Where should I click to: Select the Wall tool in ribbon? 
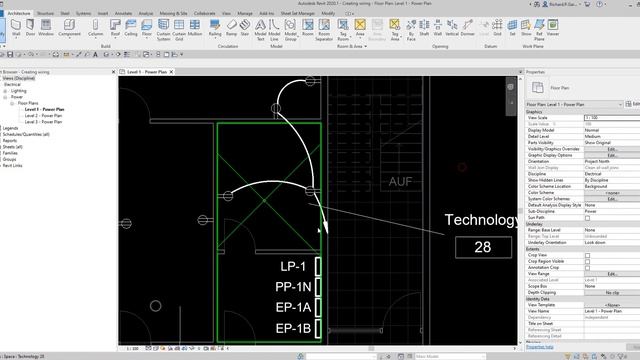click(x=16, y=28)
